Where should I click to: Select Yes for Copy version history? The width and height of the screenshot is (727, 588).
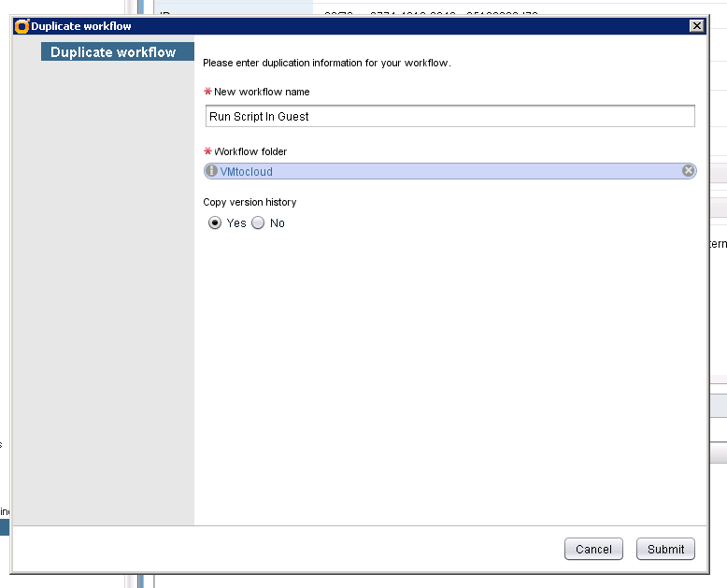(x=215, y=223)
